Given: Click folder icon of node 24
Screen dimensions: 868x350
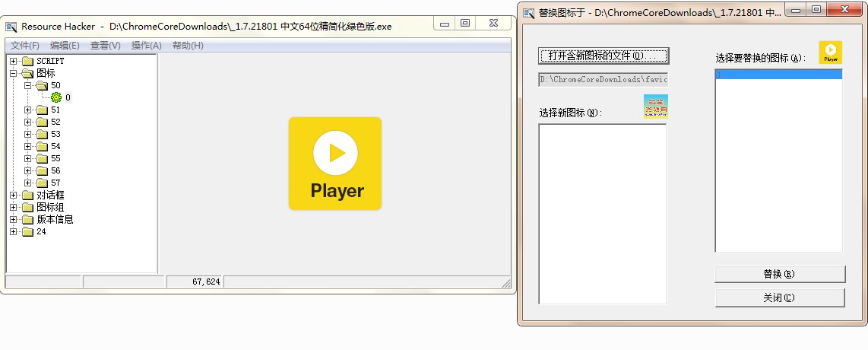Looking at the screenshot, I should coord(27,231).
